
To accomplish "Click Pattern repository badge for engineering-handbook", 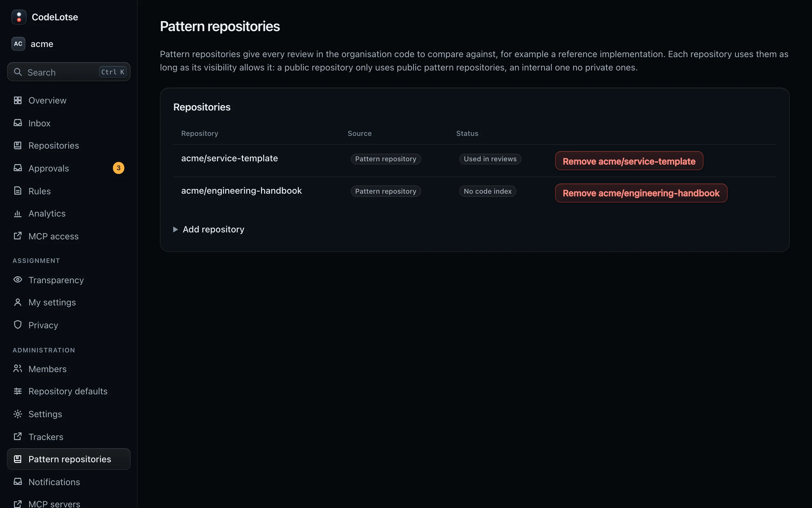I will [385, 191].
